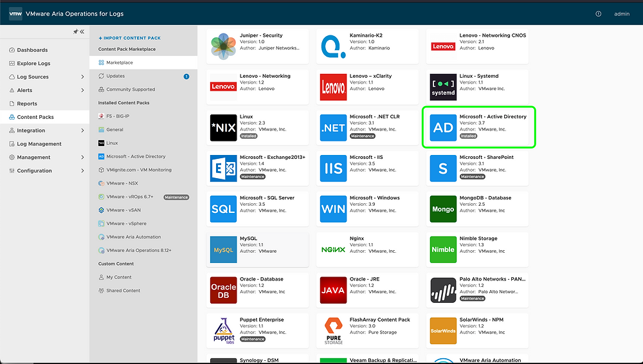The height and width of the screenshot is (364, 643).
Task: Click the Mongo database icon
Action: click(x=443, y=209)
